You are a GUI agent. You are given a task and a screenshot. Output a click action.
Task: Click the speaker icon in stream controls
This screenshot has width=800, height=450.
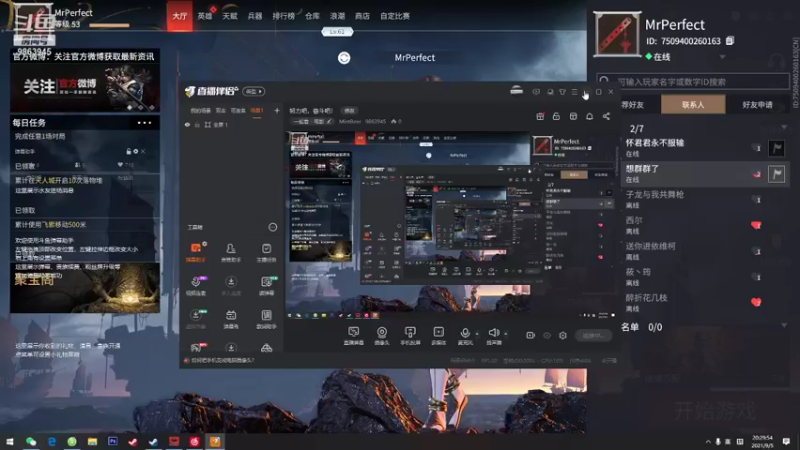[x=493, y=333]
